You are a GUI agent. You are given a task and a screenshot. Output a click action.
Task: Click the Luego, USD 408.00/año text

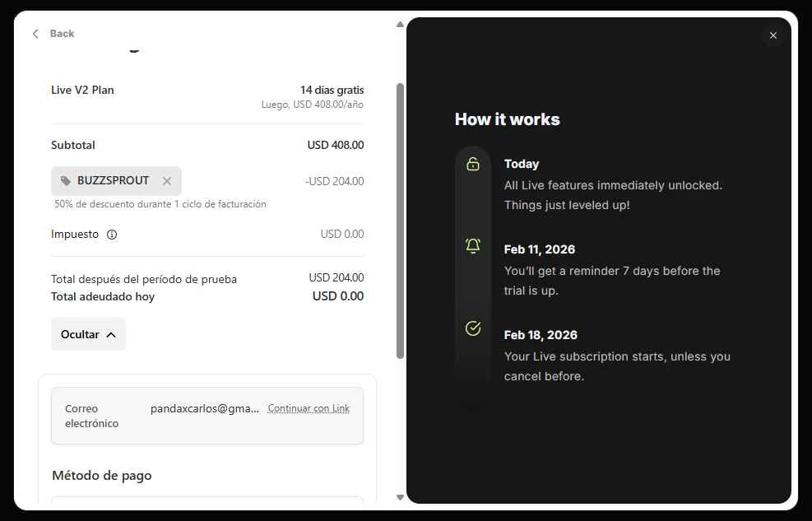(313, 105)
